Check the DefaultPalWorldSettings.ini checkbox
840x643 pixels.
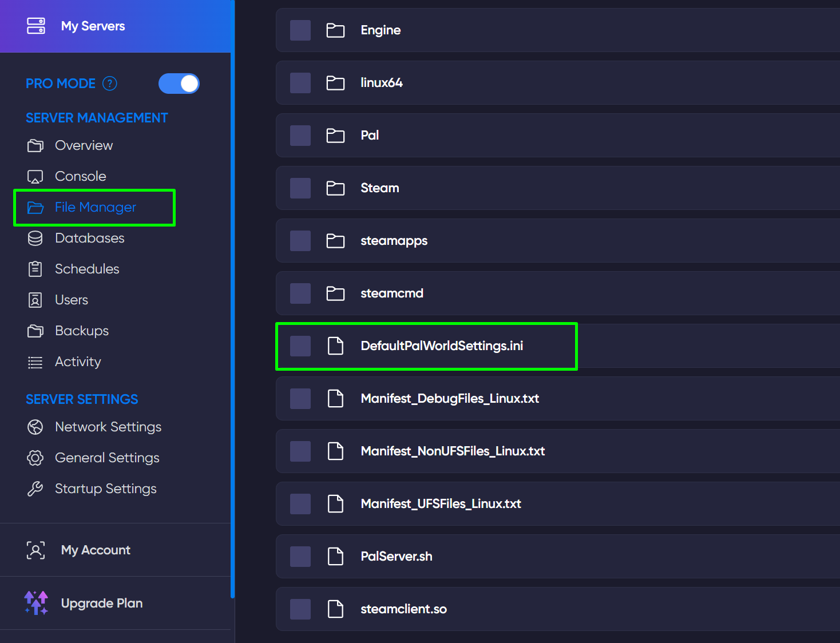(300, 346)
